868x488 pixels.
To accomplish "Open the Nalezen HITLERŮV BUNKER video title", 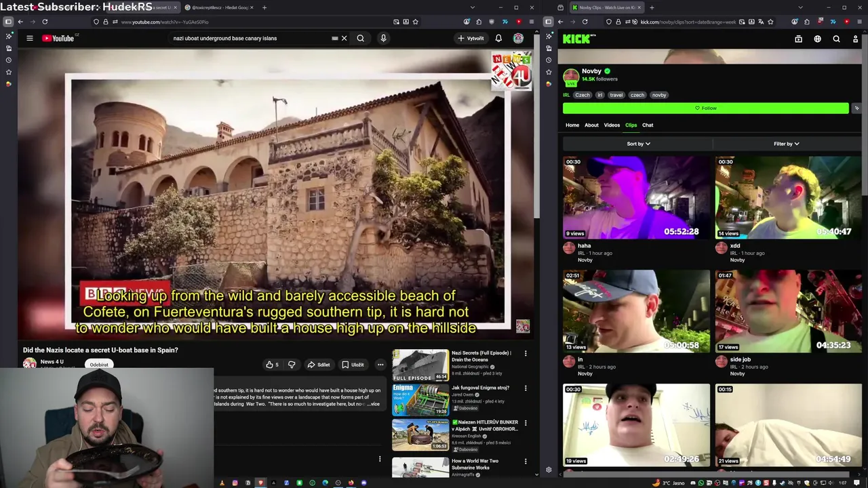I will (x=485, y=425).
